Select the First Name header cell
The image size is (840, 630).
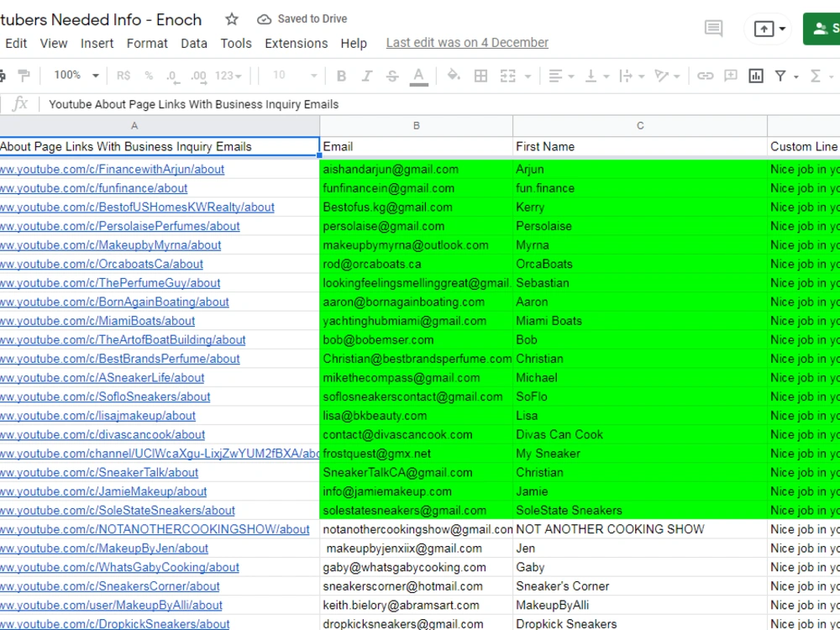click(640, 147)
